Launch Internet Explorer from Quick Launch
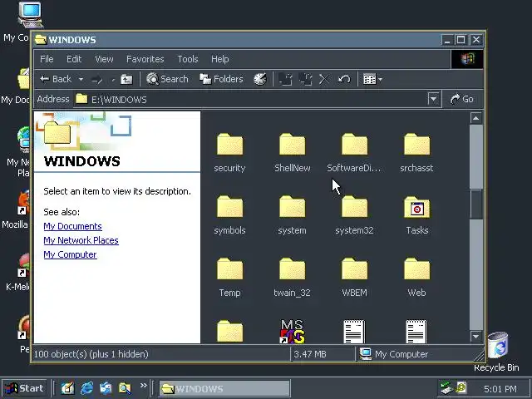The image size is (532, 399). tap(86, 388)
